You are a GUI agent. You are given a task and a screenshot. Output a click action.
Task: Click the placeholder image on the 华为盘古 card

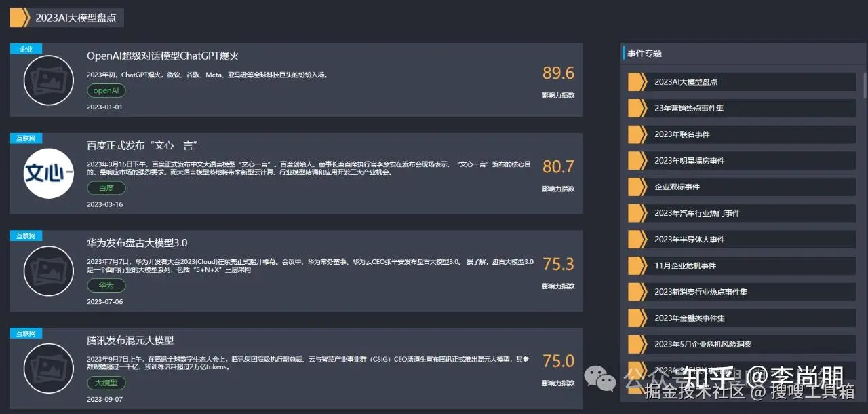click(x=49, y=271)
